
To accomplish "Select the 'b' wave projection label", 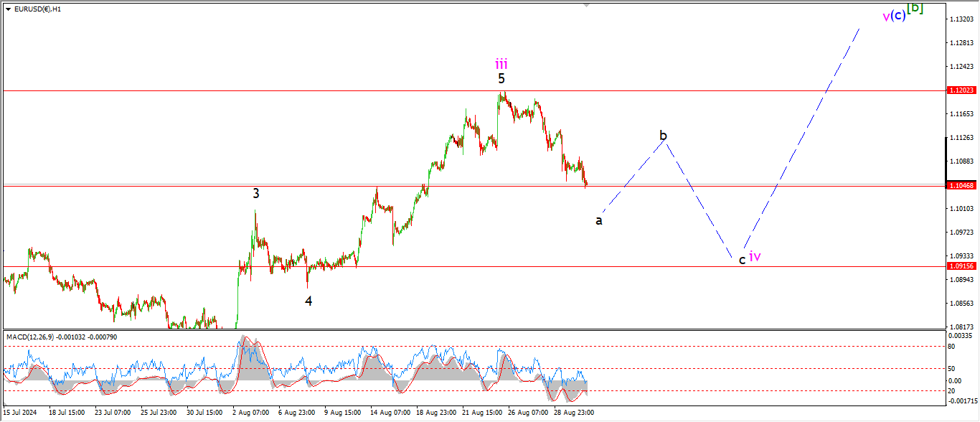I will (x=664, y=135).
